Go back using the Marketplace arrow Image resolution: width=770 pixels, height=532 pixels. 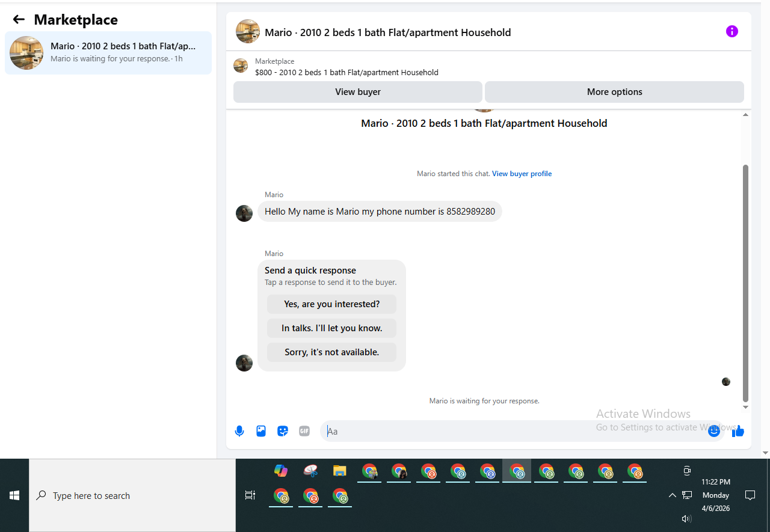pos(19,20)
